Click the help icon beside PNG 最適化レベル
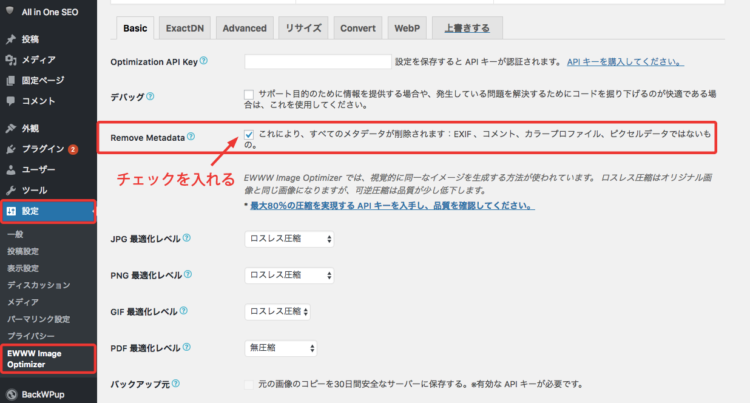The height and width of the screenshot is (403, 750). pos(187,273)
